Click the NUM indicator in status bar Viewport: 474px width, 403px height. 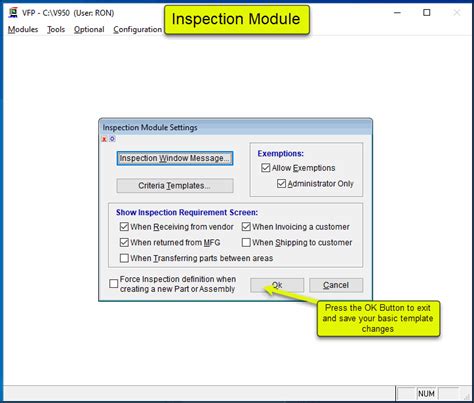point(426,394)
